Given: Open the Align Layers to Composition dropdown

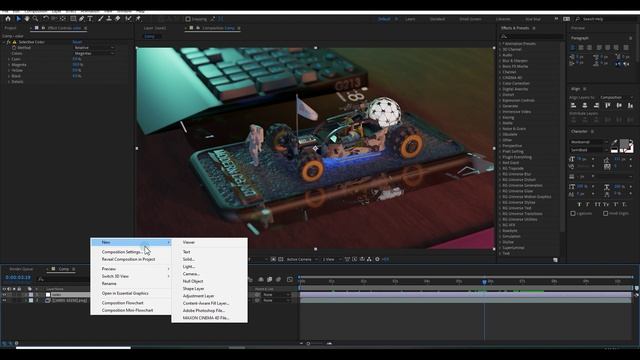Looking at the screenshot, I should coord(616,98).
